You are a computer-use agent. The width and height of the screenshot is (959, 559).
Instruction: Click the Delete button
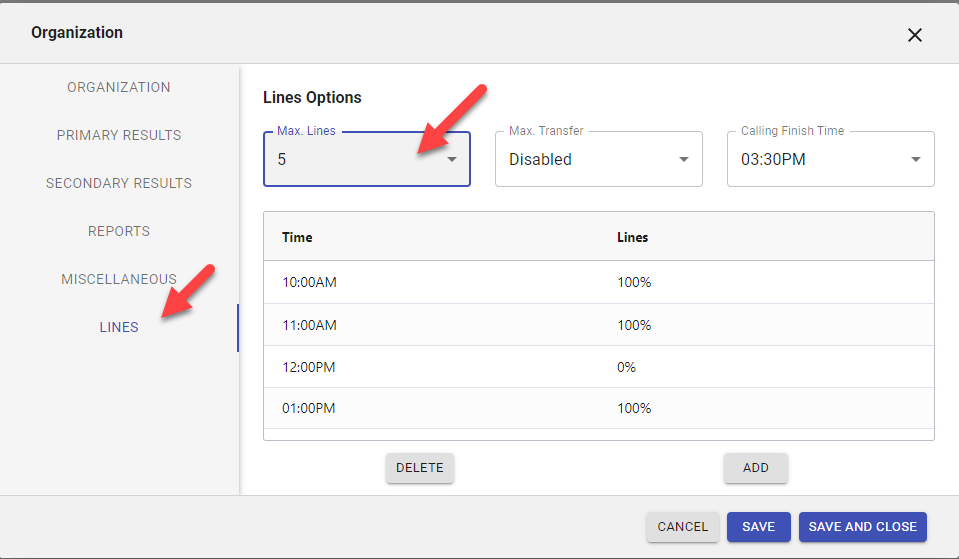pos(420,468)
